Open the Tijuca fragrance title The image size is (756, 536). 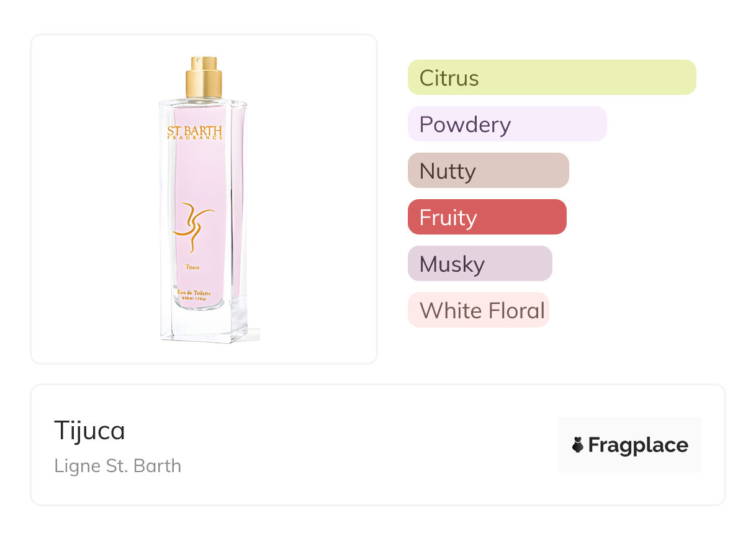click(89, 431)
